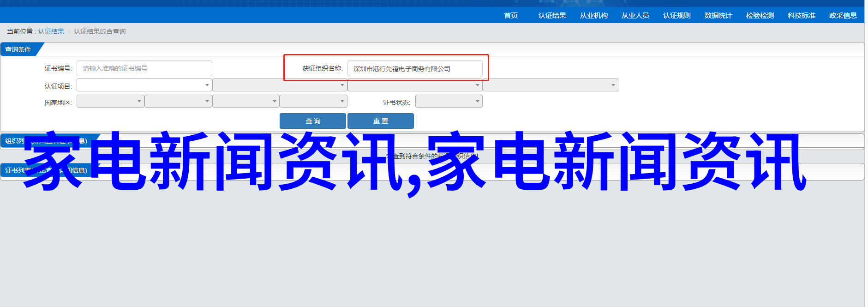Select 从业人员 in the navigation bar
This screenshot has width=868, height=307.
635,16
